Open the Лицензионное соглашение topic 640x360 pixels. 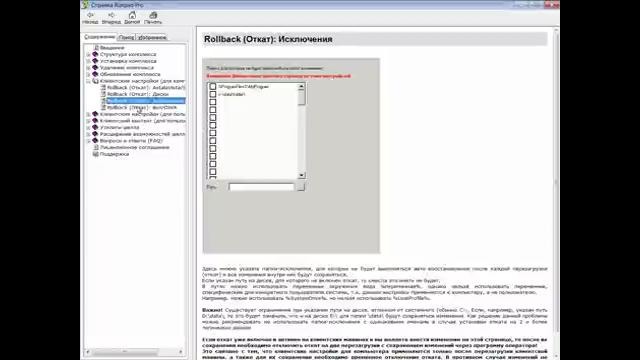click(x=135, y=147)
